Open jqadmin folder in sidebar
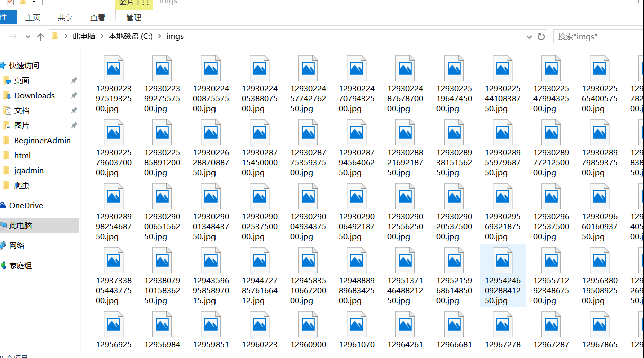Viewport: 644px width, 358px height. pos(29,170)
